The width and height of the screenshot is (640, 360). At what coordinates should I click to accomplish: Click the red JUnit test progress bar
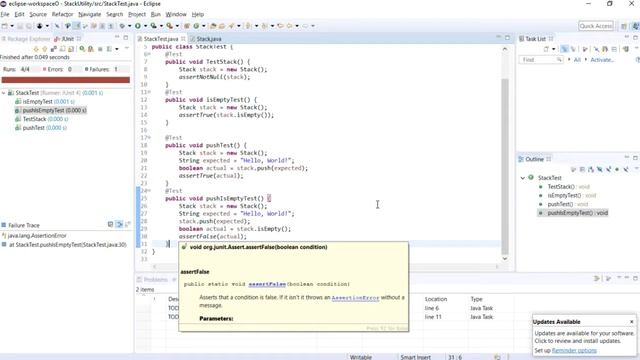pyautogui.click(x=65, y=80)
